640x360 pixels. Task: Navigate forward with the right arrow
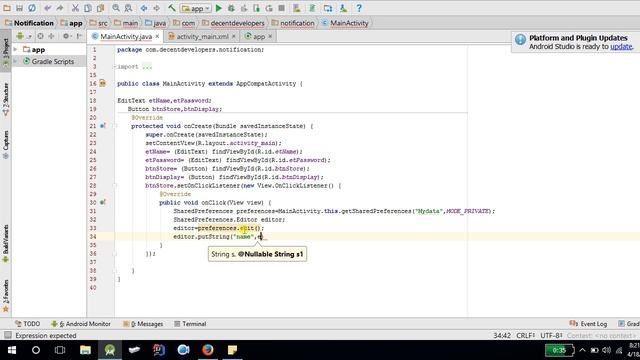click(x=156, y=8)
